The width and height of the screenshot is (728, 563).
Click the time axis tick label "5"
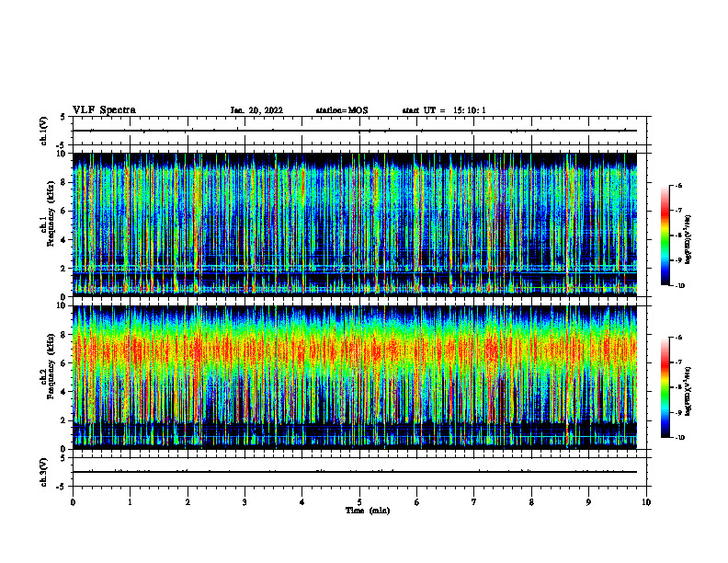pos(359,502)
